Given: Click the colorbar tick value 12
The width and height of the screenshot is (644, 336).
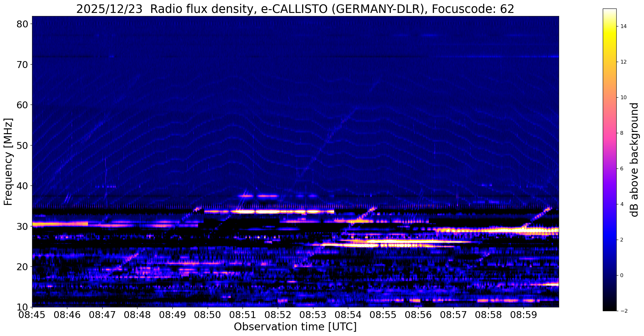Looking at the screenshot, I should (623, 62).
